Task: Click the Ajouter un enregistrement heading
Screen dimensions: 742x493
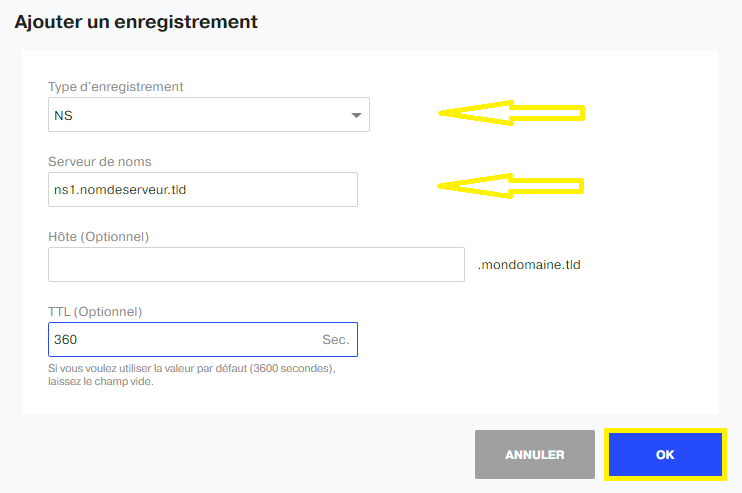Action: (136, 22)
